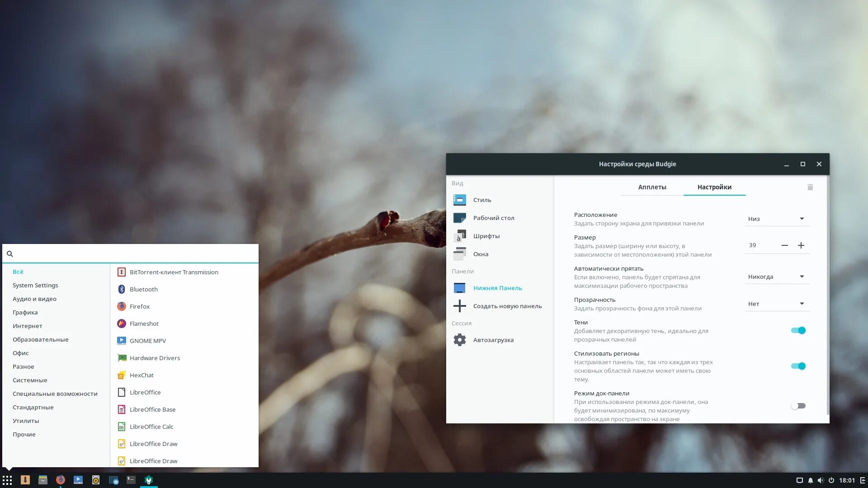Image resolution: width=868 pixels, height=488 pixels.
Task: Click Системные (System Settings) category
Action: 29,380
